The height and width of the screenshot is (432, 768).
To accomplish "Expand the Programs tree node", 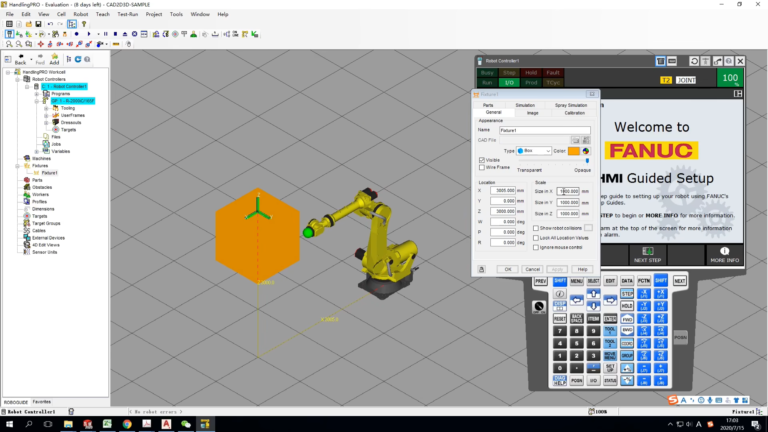I will click(x=37, y=94).
